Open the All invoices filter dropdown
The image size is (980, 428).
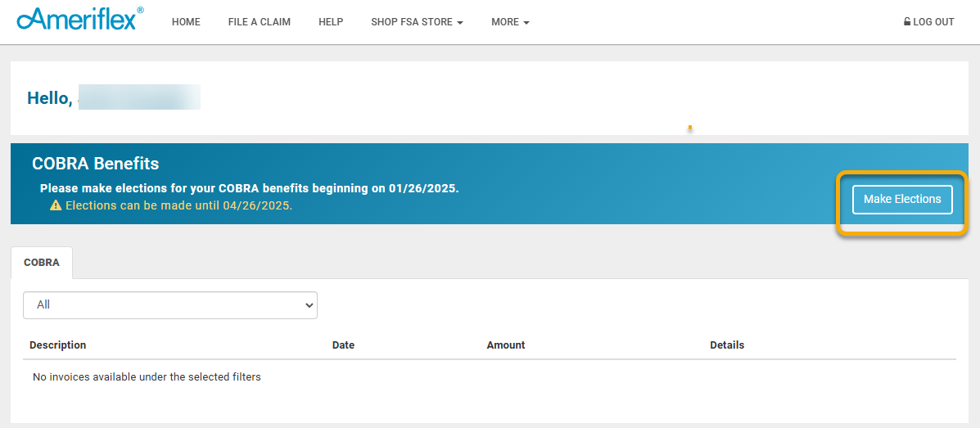[170, 305]
